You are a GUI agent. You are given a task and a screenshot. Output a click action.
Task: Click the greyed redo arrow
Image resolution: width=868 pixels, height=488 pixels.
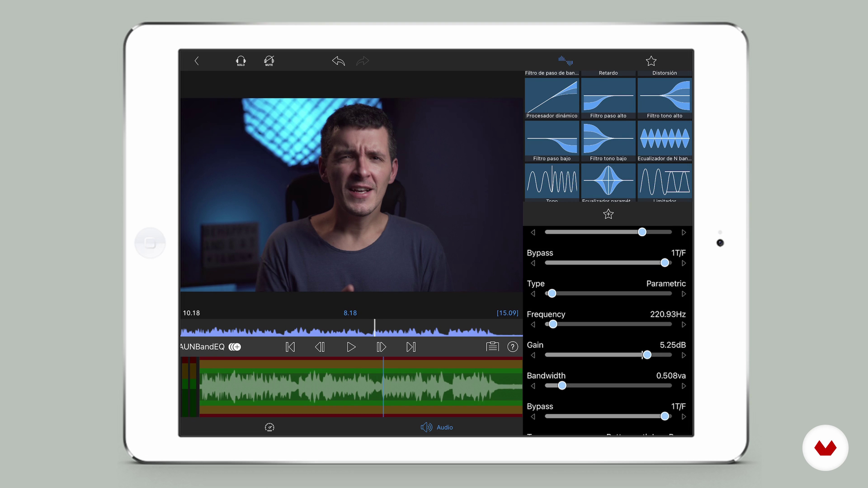[x=363, y=61]
